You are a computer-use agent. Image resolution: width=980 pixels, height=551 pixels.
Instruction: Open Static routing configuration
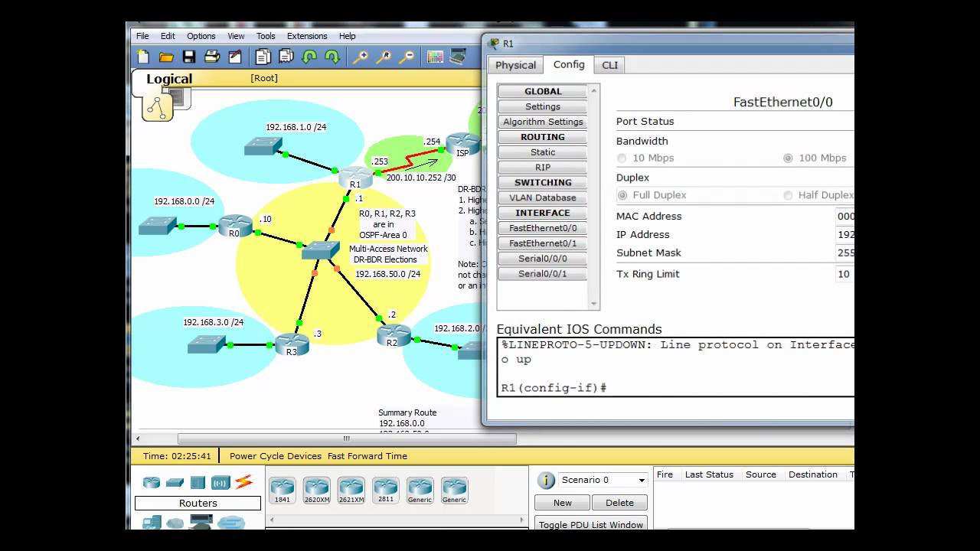coord(543,152)
